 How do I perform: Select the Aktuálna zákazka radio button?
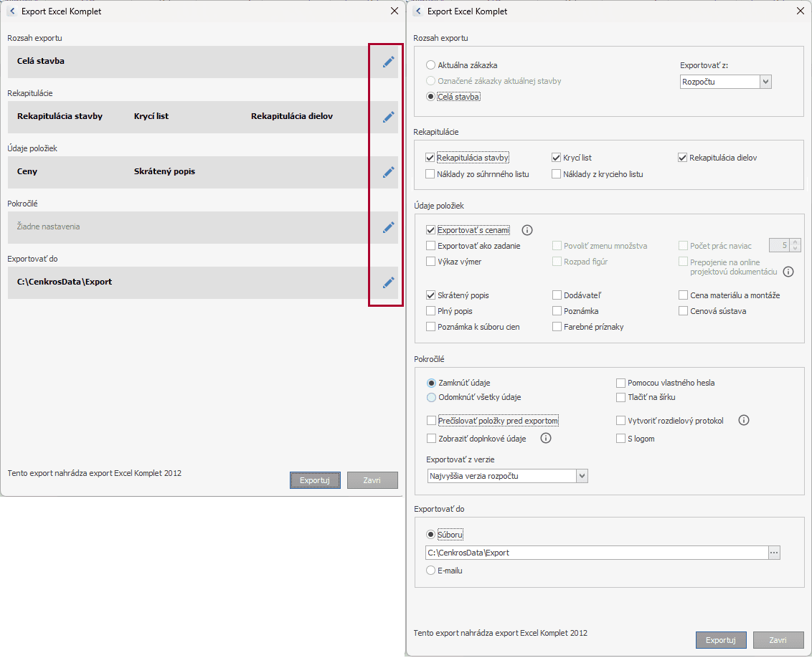point(430,65)
